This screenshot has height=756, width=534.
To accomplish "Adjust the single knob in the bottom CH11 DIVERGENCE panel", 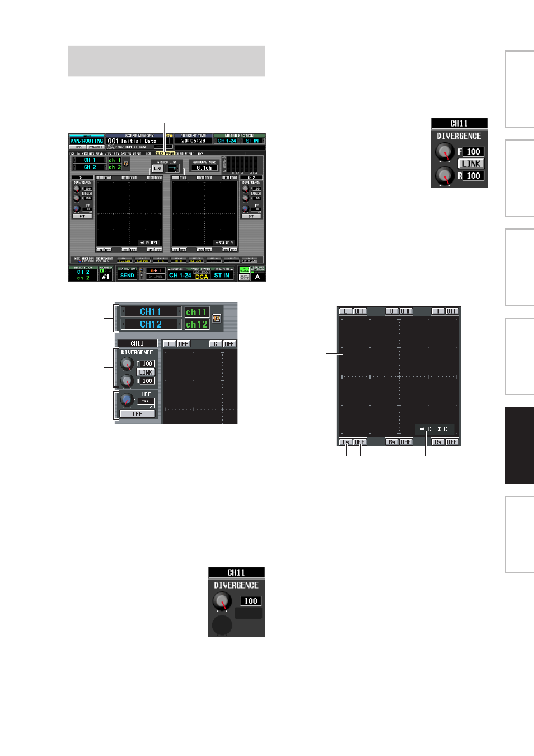I will [222, 602].
